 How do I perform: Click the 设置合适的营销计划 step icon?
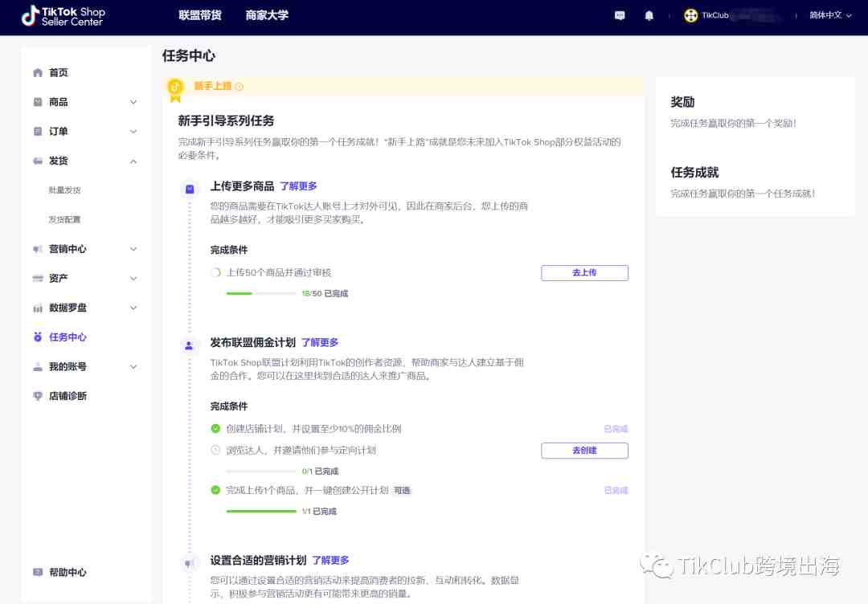(x=189, y=564)
